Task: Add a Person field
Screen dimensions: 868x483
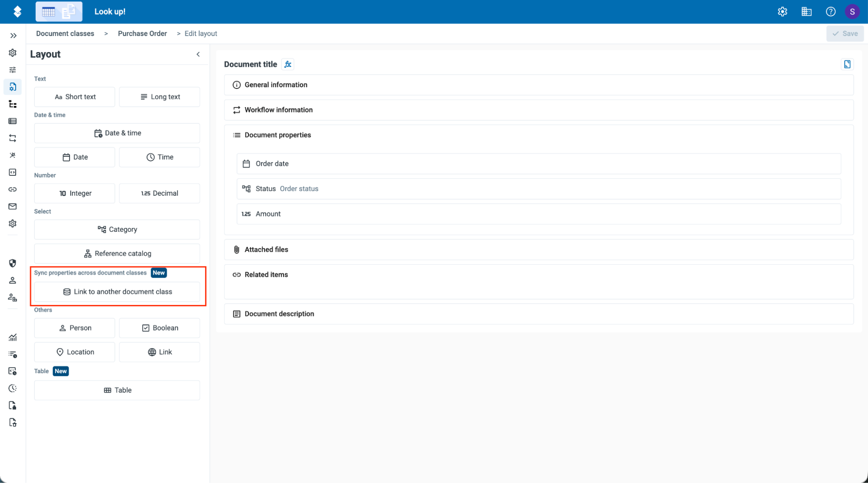Action: point(75,328)
